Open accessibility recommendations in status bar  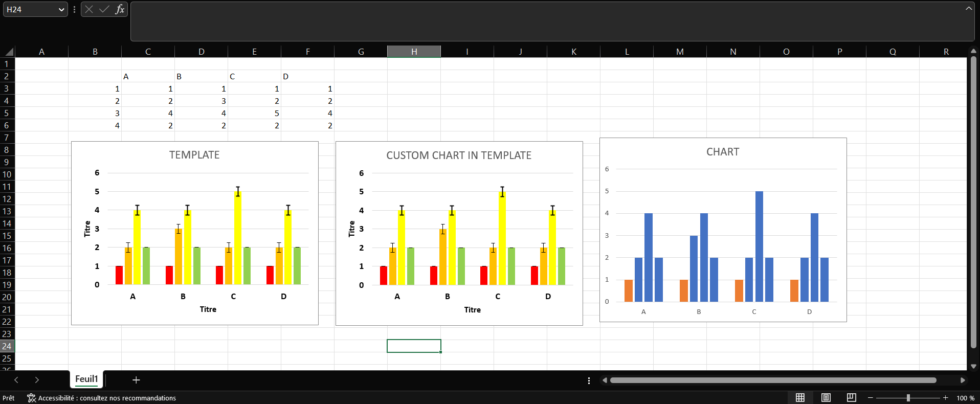tap(101, 398)
